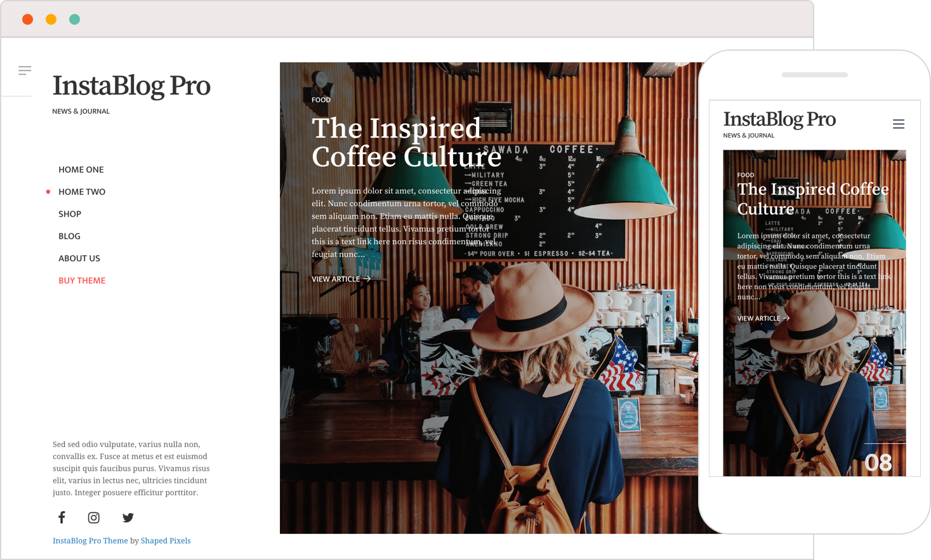Open ABOUT US page link

coord(79,258)
